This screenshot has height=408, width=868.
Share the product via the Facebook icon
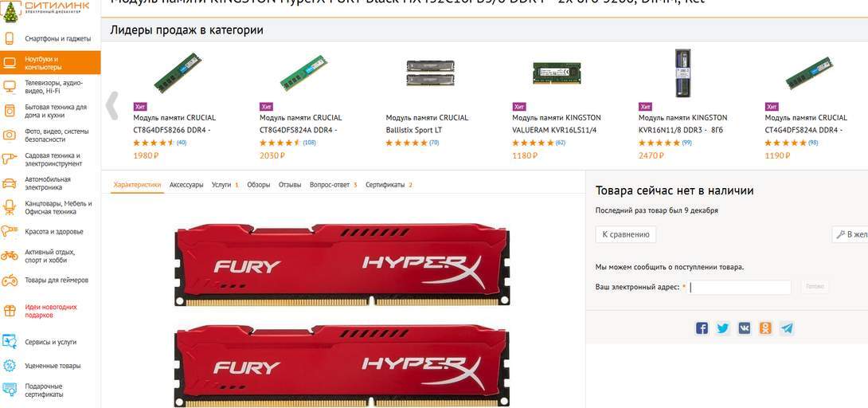point(702,328)
